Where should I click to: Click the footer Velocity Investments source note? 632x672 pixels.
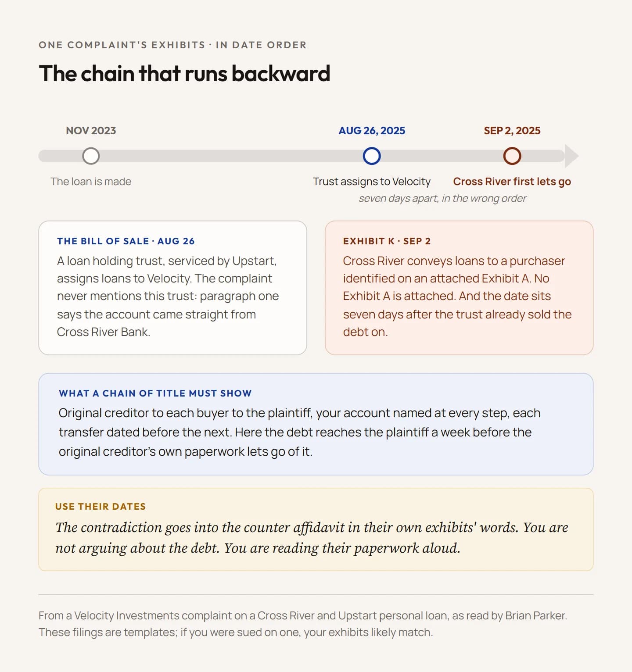[303, 624]
